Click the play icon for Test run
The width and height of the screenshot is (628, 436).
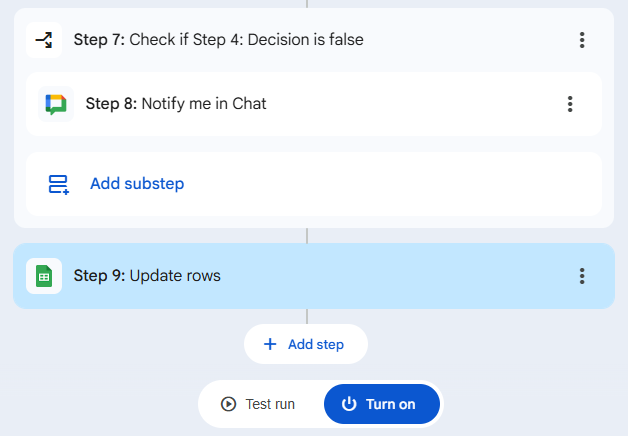point(228,404)
